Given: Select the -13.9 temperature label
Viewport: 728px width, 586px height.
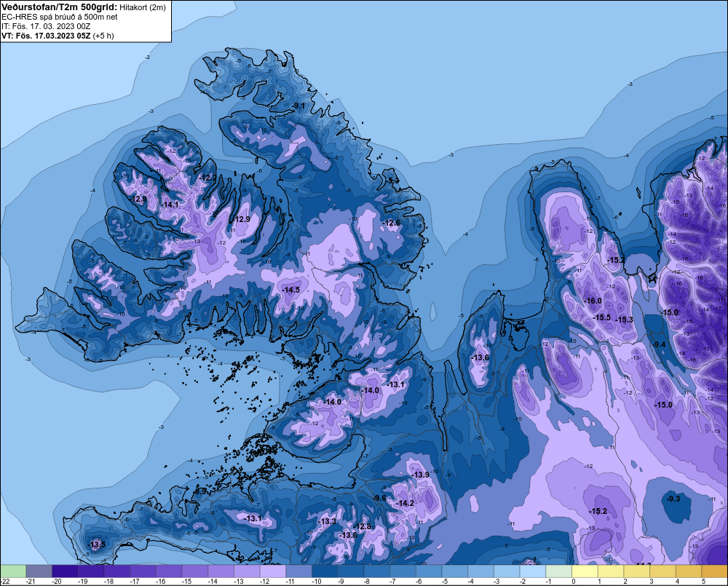Looking at the screenshot, I should point(421,475).
